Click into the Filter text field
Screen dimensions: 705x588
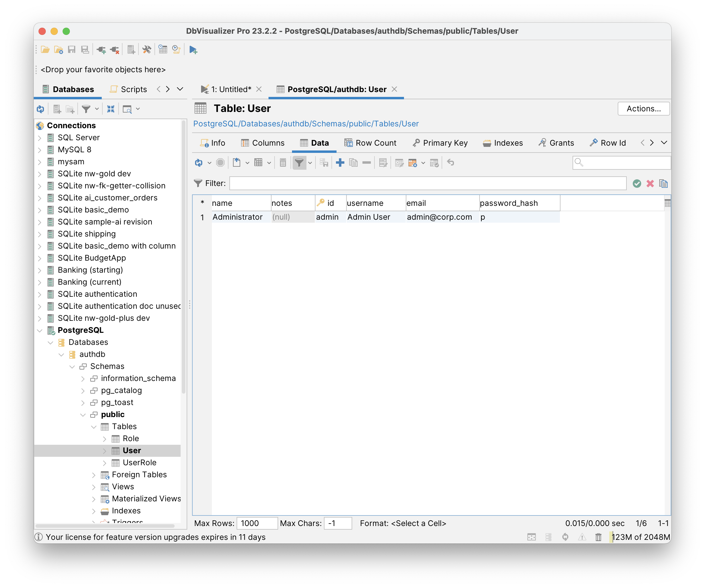click(x=428, y=184)
